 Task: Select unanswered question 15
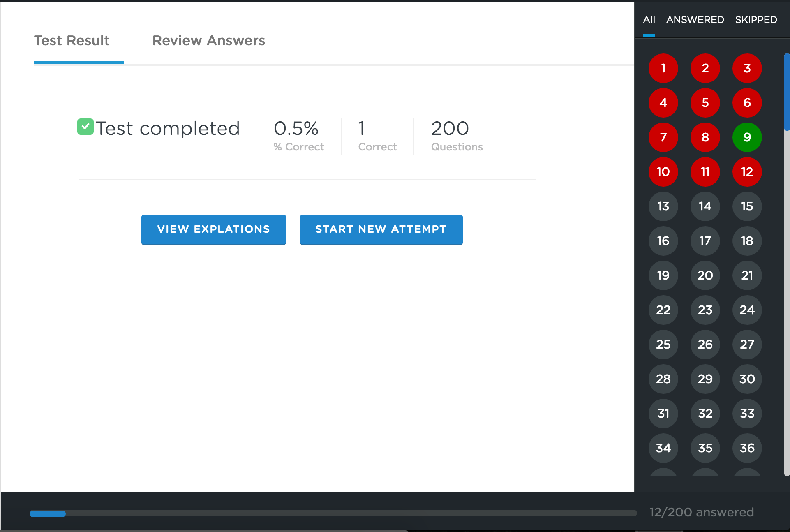(x=747, y=206)
